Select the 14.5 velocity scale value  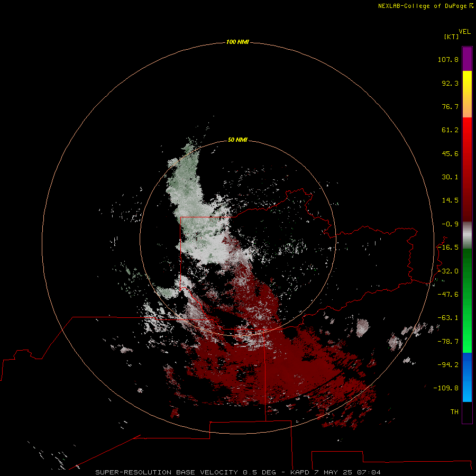coord(450,200)
